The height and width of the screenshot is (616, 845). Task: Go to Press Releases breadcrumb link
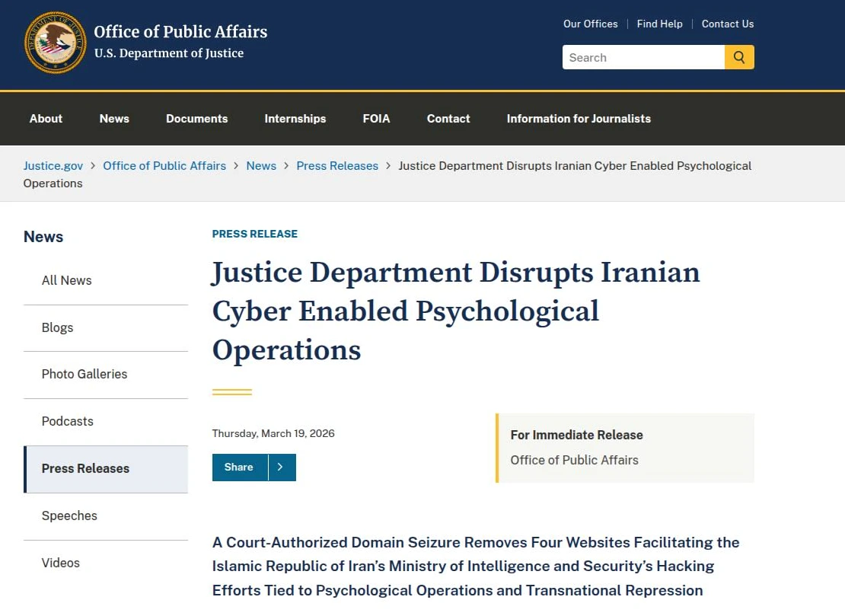337,166
